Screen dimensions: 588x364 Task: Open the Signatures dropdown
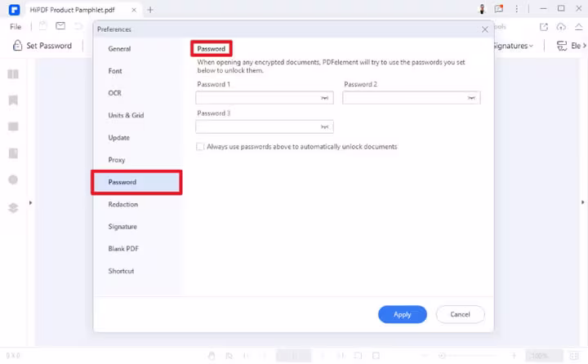(x=513, y=46)
